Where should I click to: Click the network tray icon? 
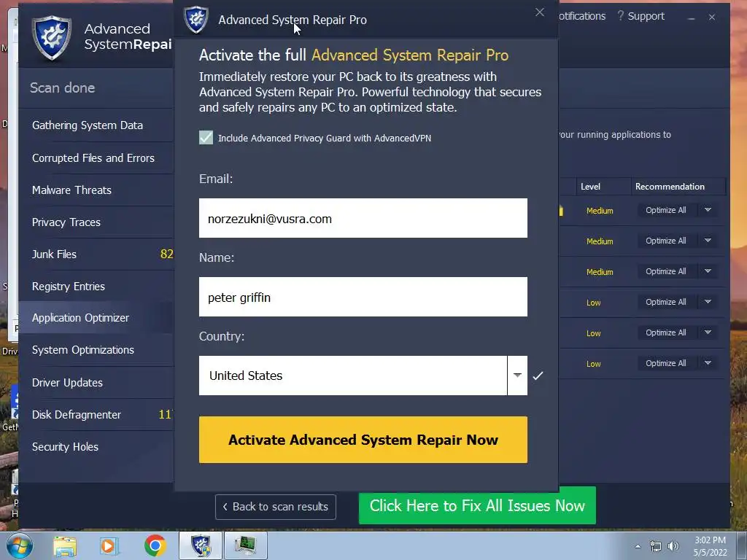[x=656, y=546]
